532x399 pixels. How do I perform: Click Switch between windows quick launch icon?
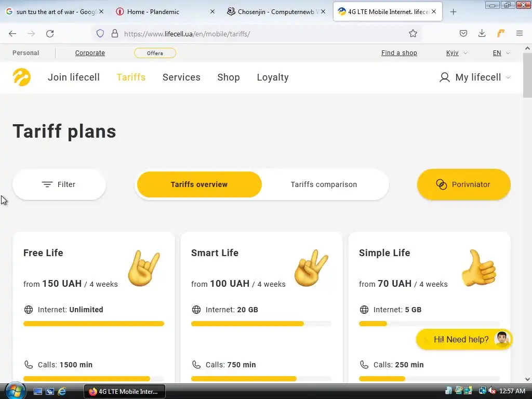tap(50, 392)
